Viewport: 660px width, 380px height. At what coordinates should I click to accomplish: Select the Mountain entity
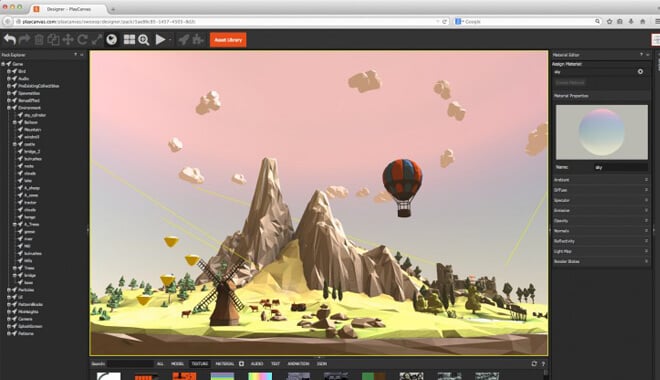click(32, 130)
